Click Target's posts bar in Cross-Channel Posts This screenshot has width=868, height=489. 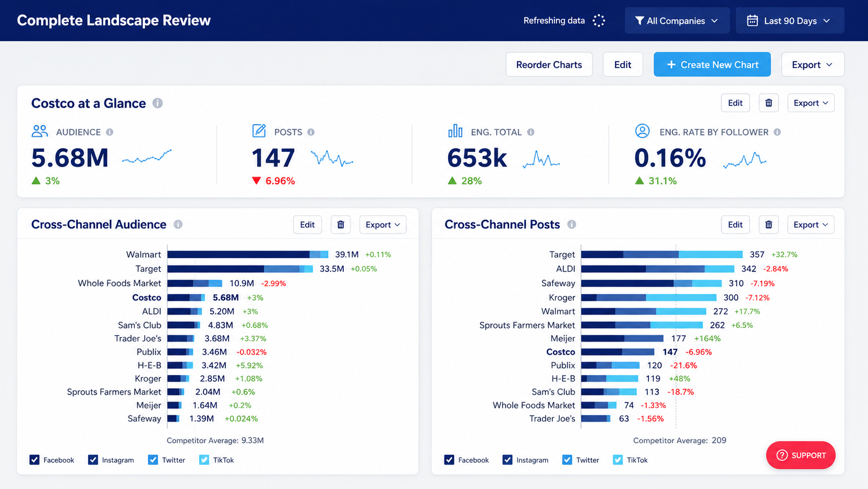662,255
